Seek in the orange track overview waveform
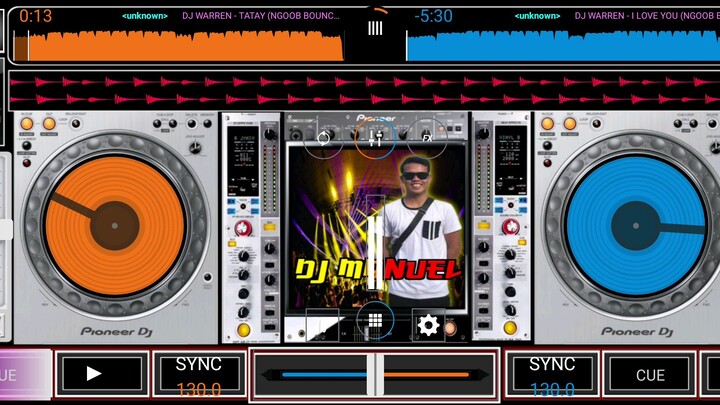Image resolution: width=720 pixels, height=405 pixels. [x=179, y=45]
